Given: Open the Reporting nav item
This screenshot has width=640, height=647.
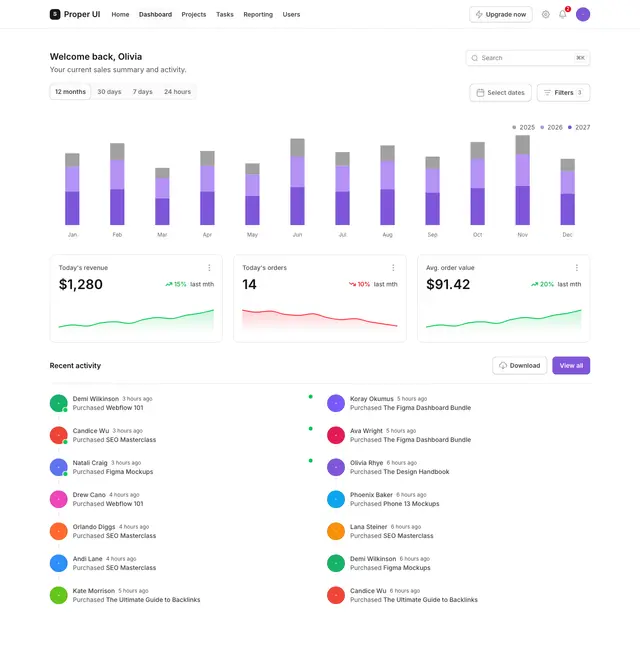Looking at the screenshot, I should click(x=258, y=14).
